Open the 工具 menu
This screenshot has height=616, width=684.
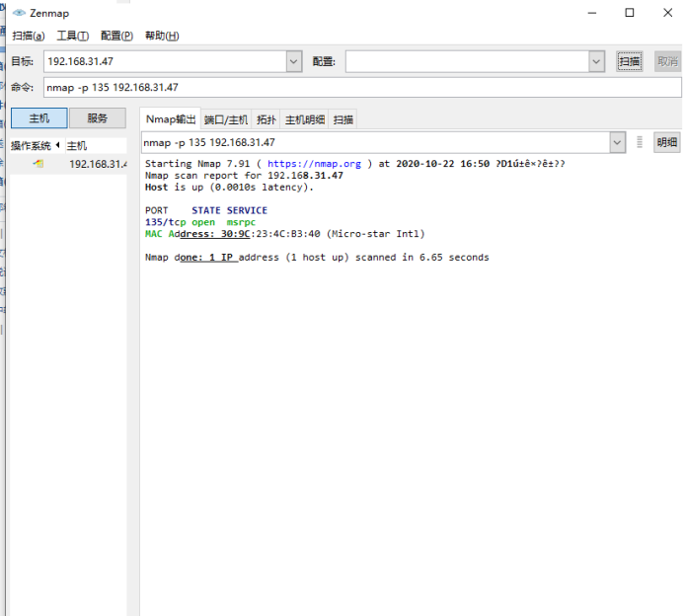(72, 36)
